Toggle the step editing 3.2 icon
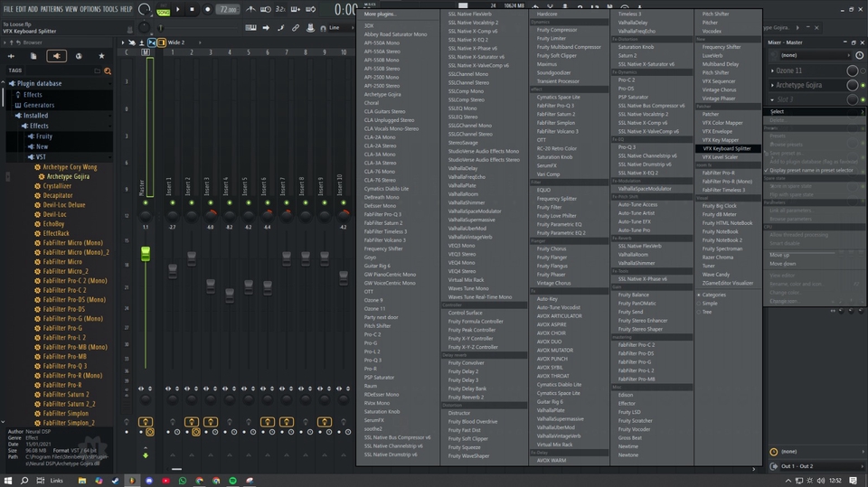Viewport: 868px width, 487px height. click(x=280, y=9)
